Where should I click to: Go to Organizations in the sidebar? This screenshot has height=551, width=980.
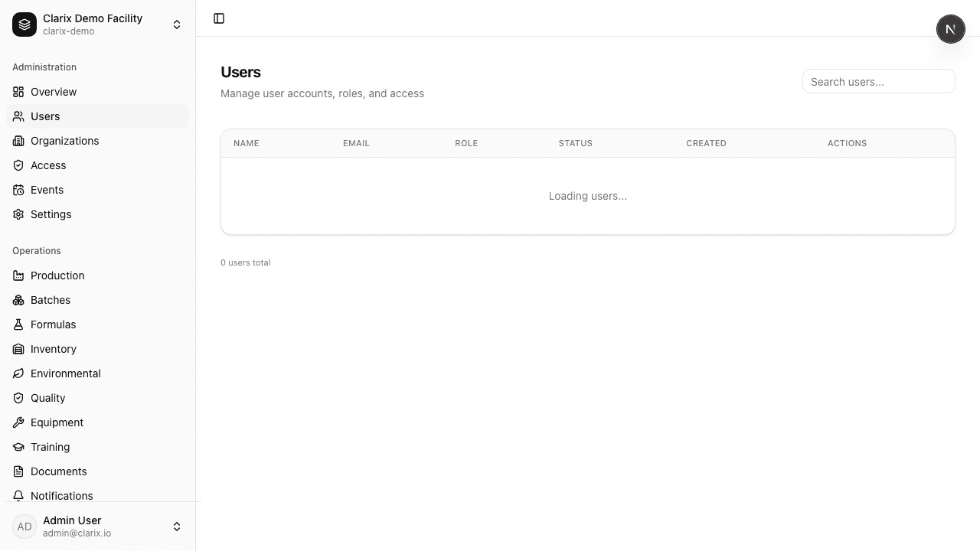click(x=97, y=141)
